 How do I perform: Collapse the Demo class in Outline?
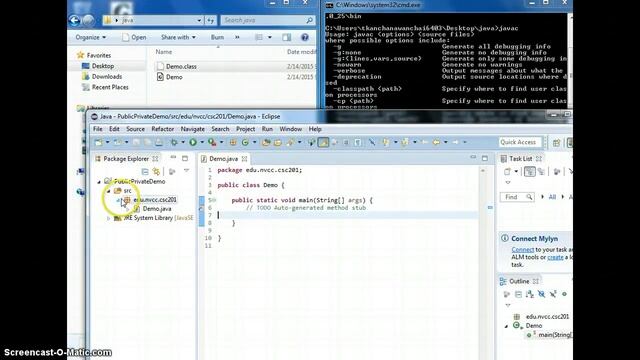tap(507, 326)
